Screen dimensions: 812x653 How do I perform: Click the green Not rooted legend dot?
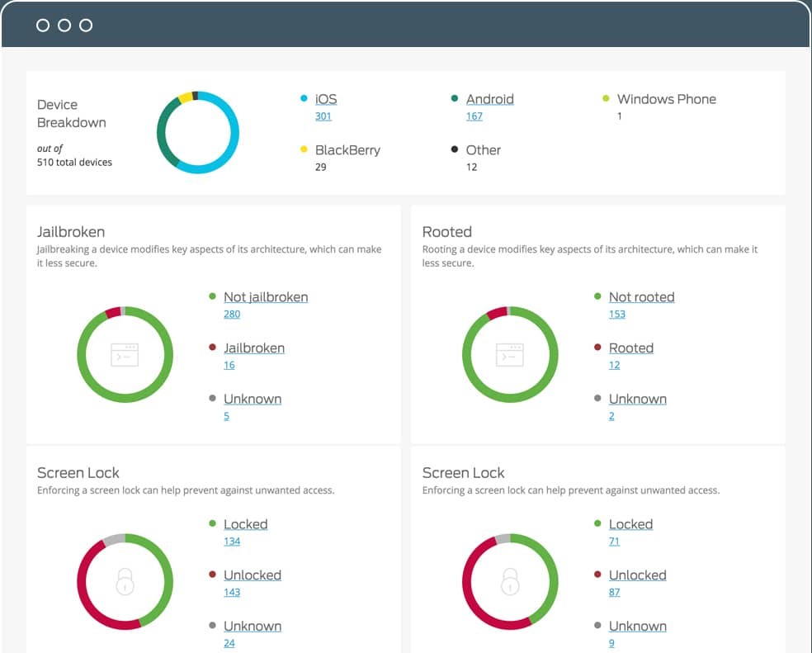click(597, 296)
